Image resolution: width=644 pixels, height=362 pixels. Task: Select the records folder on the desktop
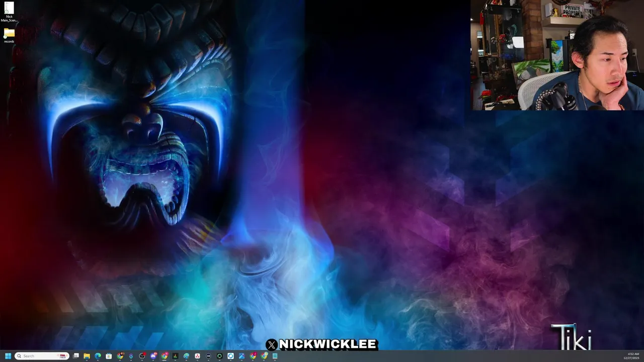(9, 35)
